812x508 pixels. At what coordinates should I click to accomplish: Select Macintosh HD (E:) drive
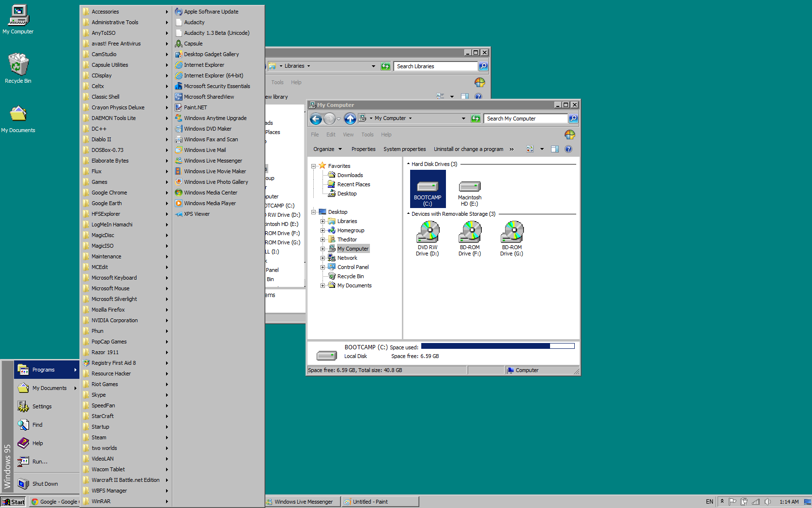click(470, 193)
